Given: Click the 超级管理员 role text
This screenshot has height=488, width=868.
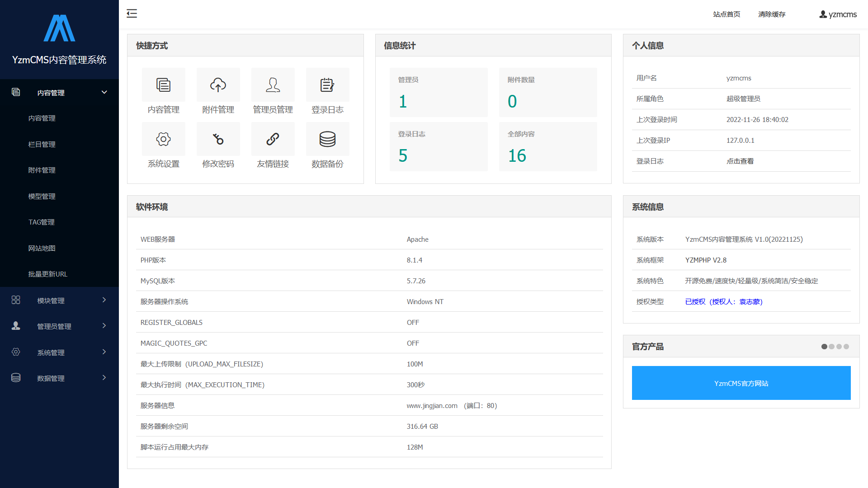Looking at the screenshot, I should tap(743, 99).
